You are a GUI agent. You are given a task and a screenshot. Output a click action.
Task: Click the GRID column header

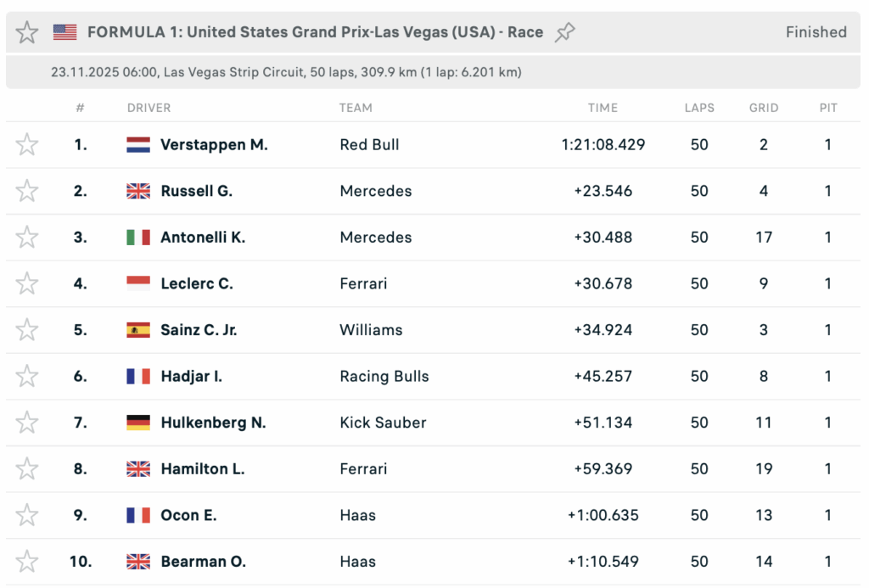[x=764, y=108]
